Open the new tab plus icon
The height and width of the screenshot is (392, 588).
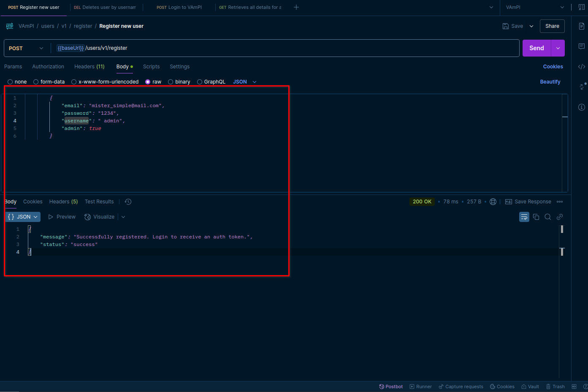click(296, 7)
